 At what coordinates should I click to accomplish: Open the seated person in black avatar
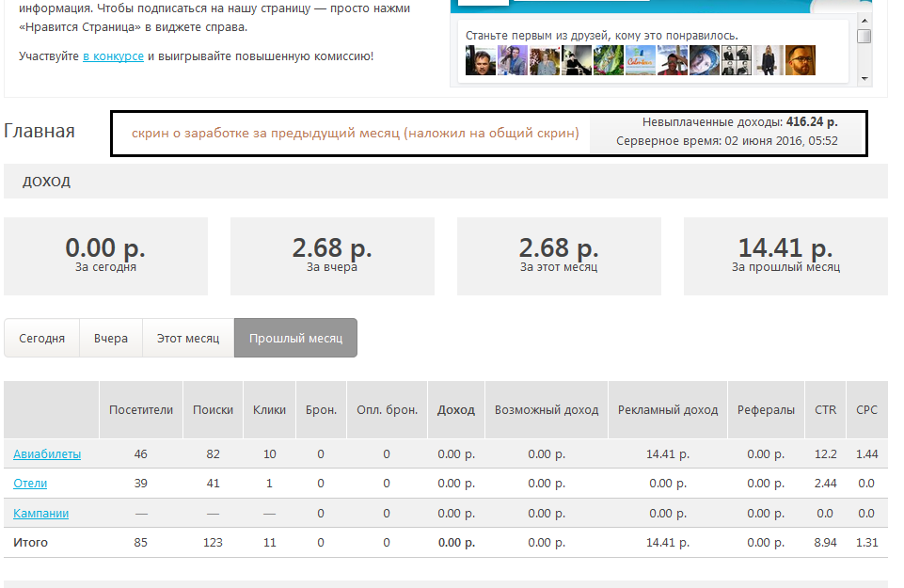[x=577, y=60]
